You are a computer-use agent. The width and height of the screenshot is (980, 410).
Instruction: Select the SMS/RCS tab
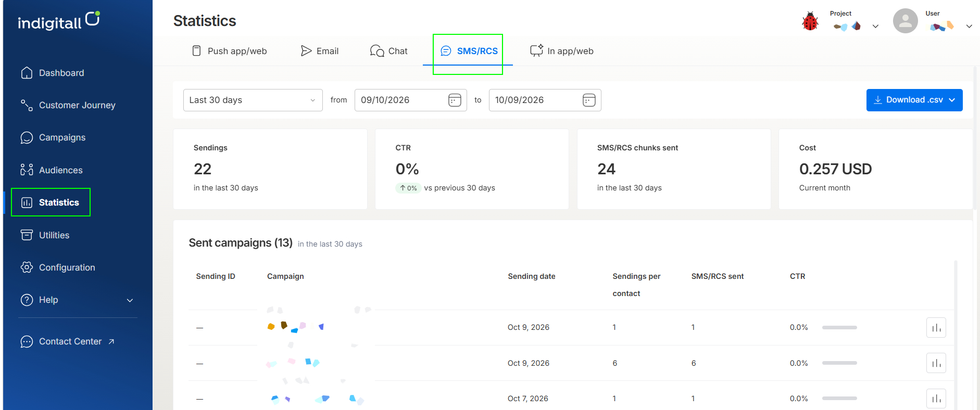(469, 51)
